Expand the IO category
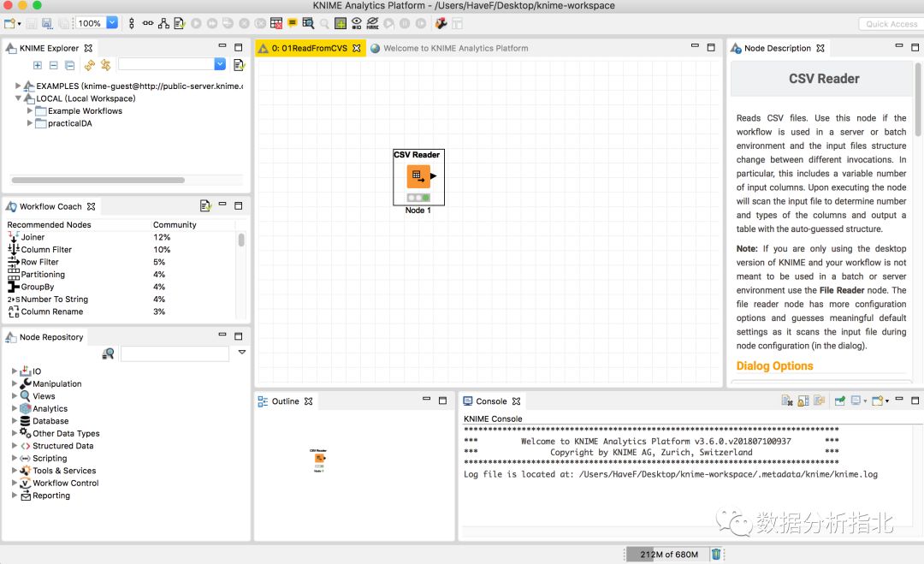This screenshot has width=924, height=564. coord(15,371)
